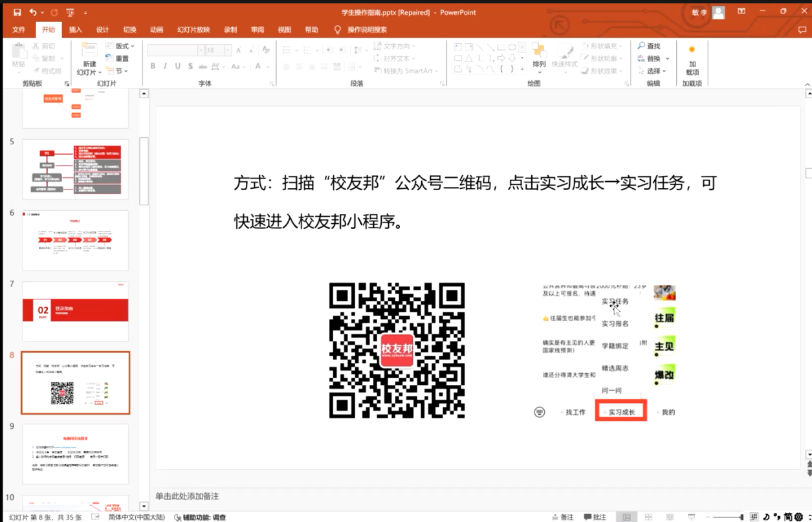Select the right arrow shape
Viewport: 812px width, 522px height.
tap(501, 58)
